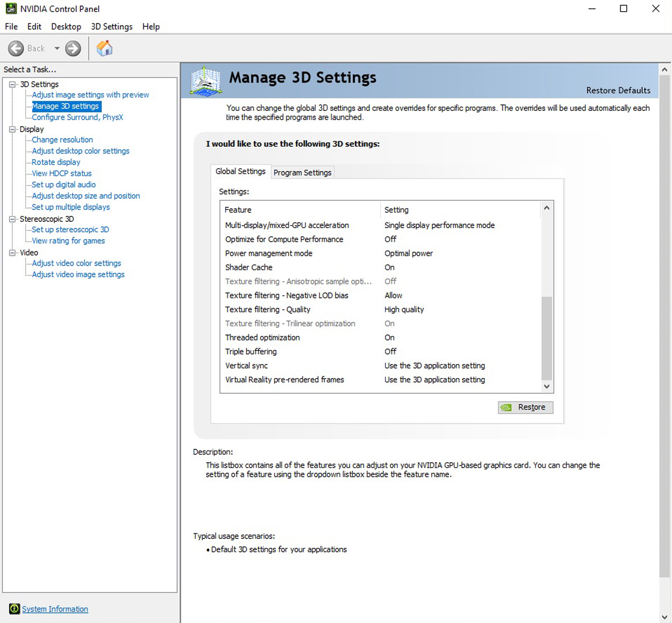Viewport: 672px width, 623px height.
Task: Collapse the Display tree node
Action: pyautogui.click(x=12, y=129)
